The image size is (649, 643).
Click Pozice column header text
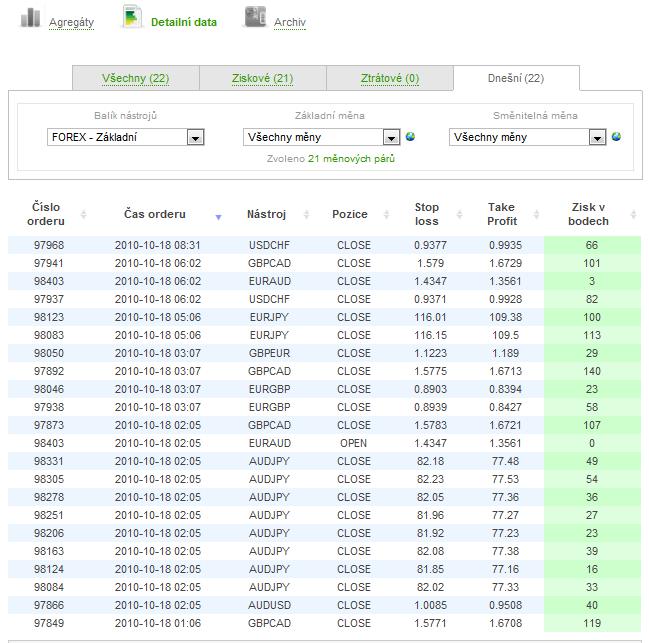coord(350,214)
